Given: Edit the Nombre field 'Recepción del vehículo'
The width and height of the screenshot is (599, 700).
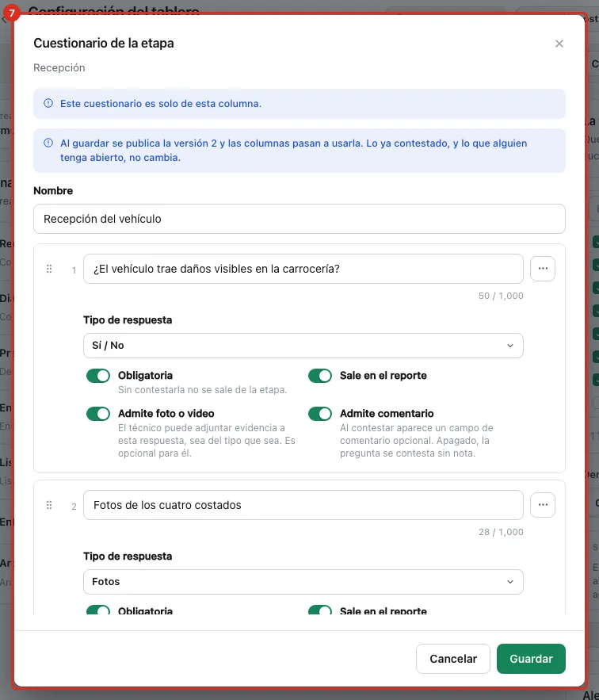Looking at the screenshot, I should coord(299,219).
